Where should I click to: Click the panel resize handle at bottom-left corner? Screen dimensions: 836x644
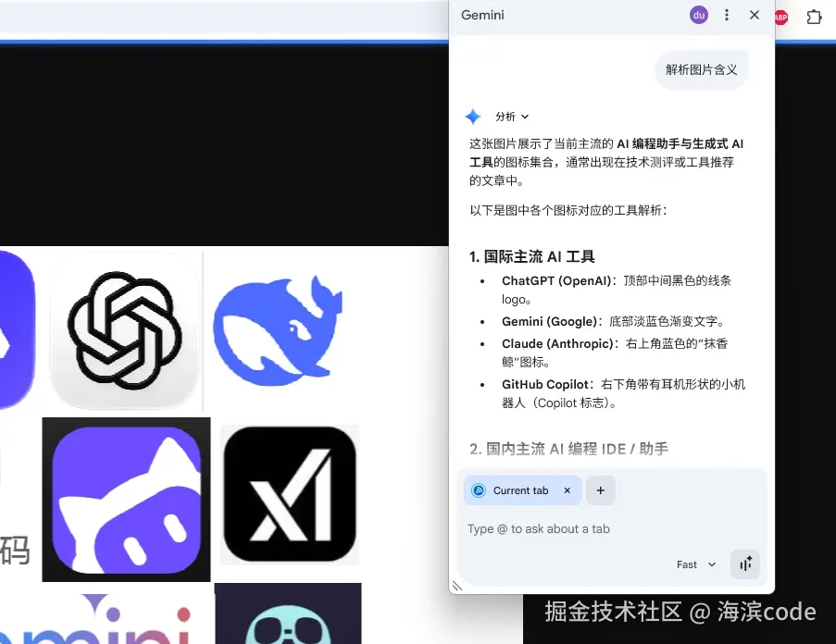tap(457, 586)
